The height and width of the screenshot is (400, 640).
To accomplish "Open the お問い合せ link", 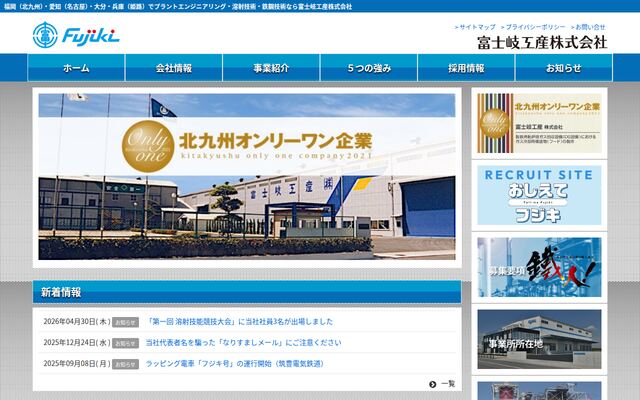I will point(588,27).
